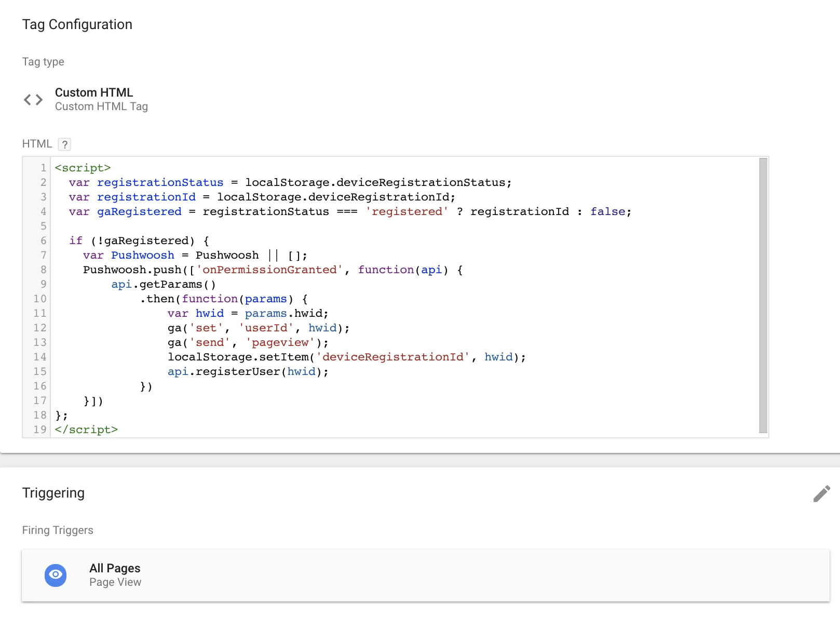The height and width of the screenshot is (617, 840).
Task: Click the Custom HTML Tag subtitle text
Action: click(101, 106)
